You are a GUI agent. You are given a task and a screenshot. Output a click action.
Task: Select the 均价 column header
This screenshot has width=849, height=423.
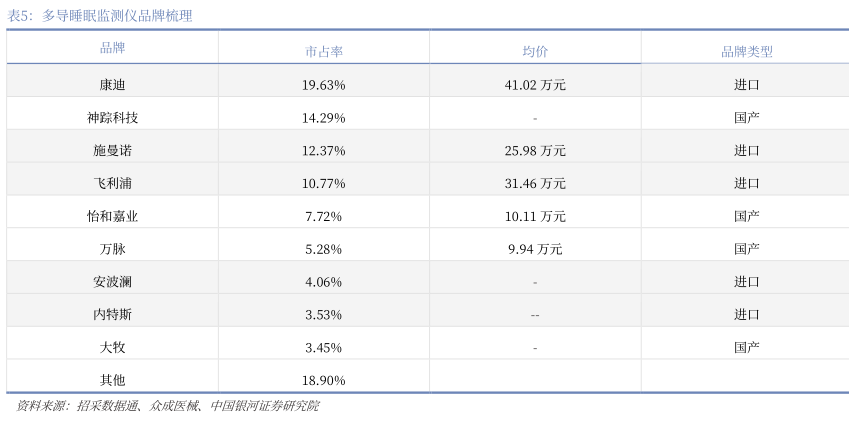point(535,51)
